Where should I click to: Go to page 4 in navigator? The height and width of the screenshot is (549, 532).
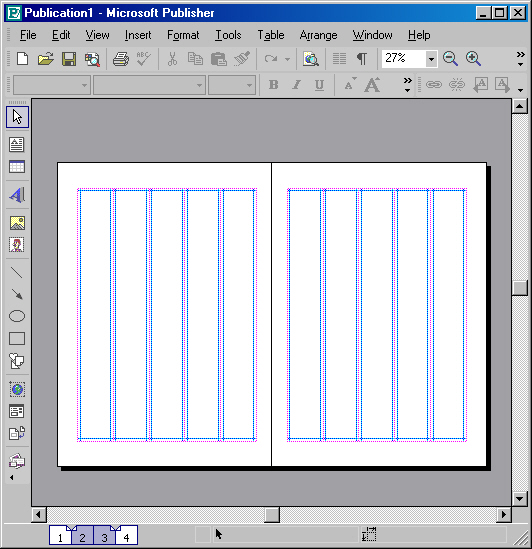[x=126, y=536]
